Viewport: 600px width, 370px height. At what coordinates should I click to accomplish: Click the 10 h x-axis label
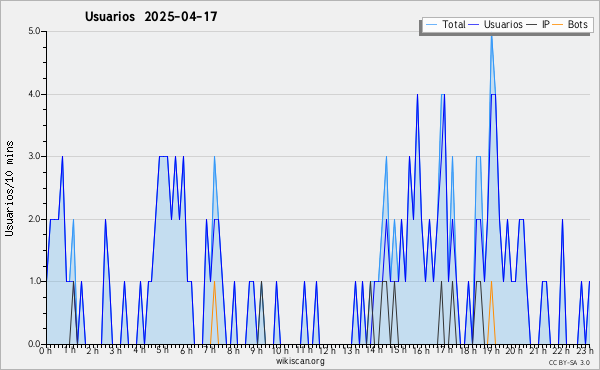pos(280,350)
